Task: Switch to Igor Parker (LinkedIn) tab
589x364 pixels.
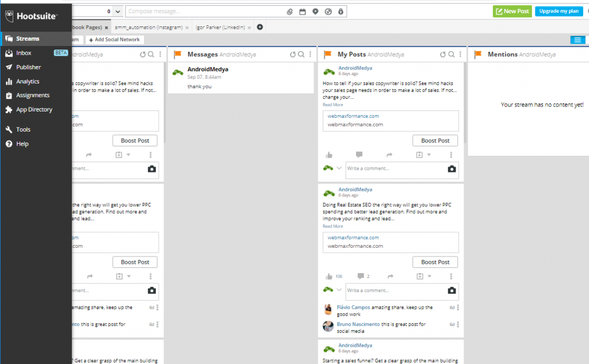Action: 220,28
